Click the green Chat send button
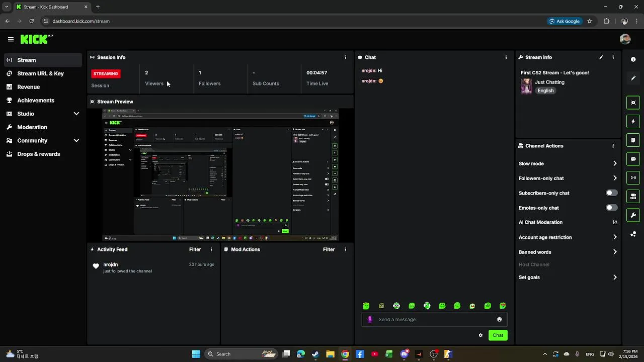This screenshot has width=644, height=362. (498, 335)
